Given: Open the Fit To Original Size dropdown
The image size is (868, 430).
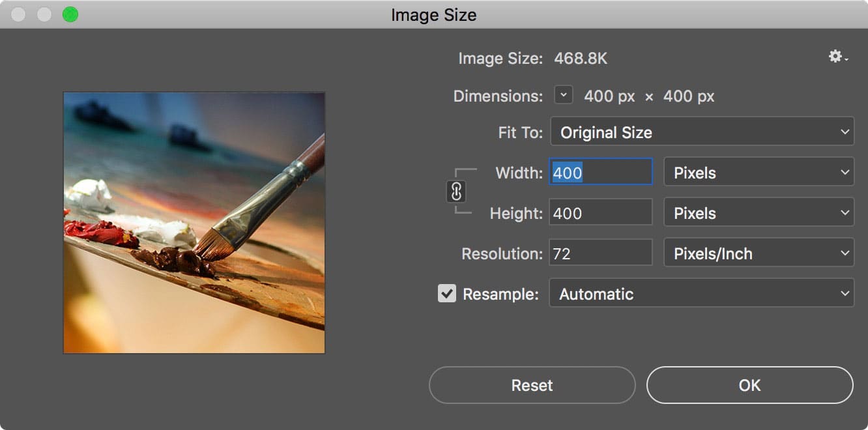Looking at the screenshot, I should click(x=702, y=132).
